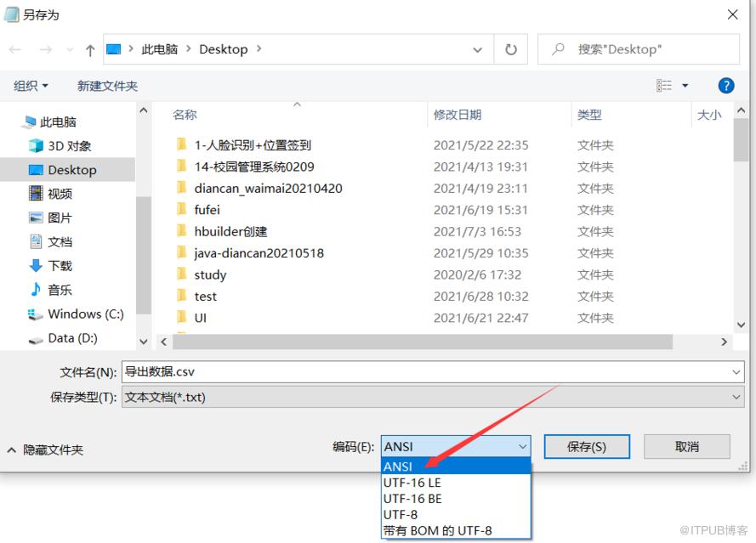Click the refresh icon beside address bar
Image resolution: width=756 pixels, height=543 pixels.
pyautogui.click(x=510, y=49)
